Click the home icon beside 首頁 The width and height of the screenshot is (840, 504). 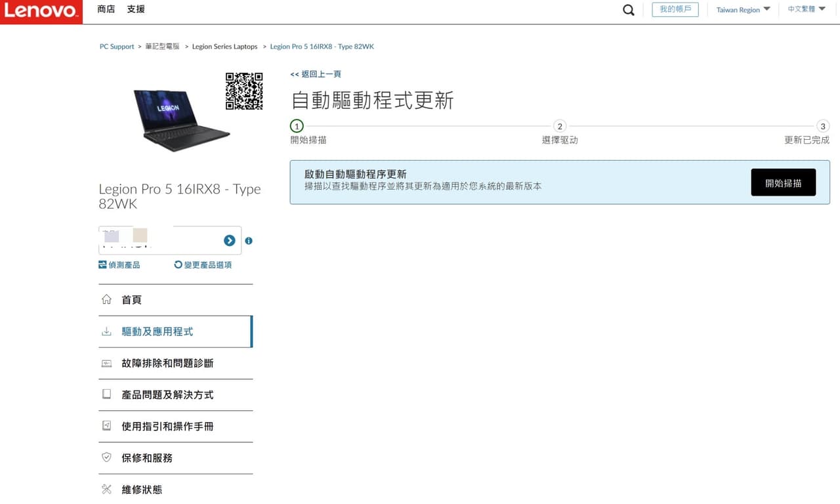(106, 299)
